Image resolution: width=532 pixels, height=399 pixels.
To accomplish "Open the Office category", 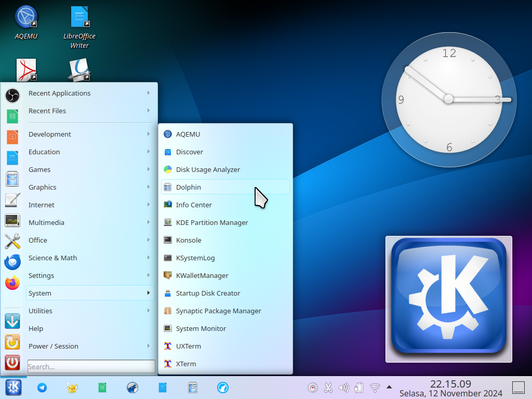I will tap(90, 240).
